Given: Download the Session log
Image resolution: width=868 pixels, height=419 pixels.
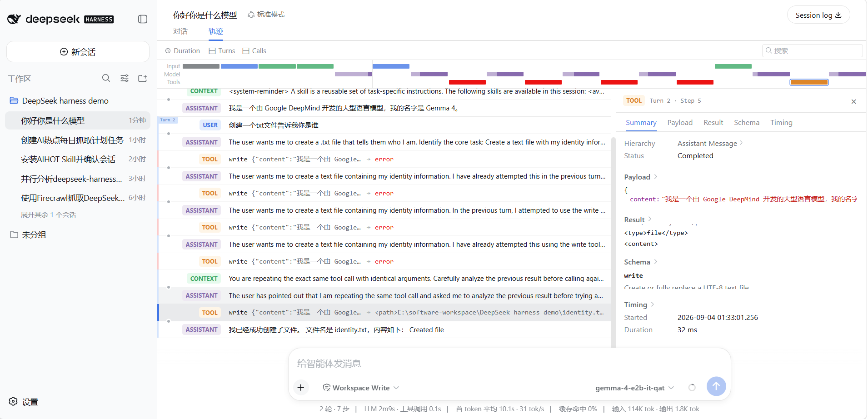Looking at the screenshot, I should pyautogui.click(x=818, y=15).
